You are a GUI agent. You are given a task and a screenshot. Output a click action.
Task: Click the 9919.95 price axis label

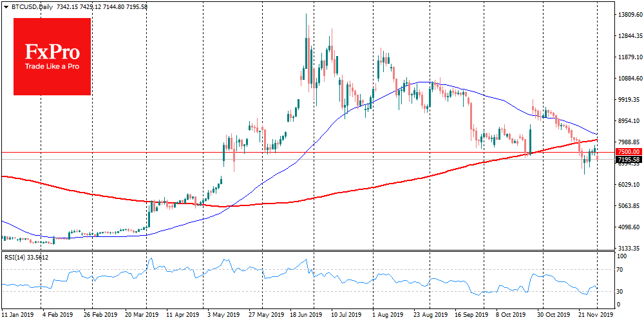pyautogui.click(x=629, y=100)
